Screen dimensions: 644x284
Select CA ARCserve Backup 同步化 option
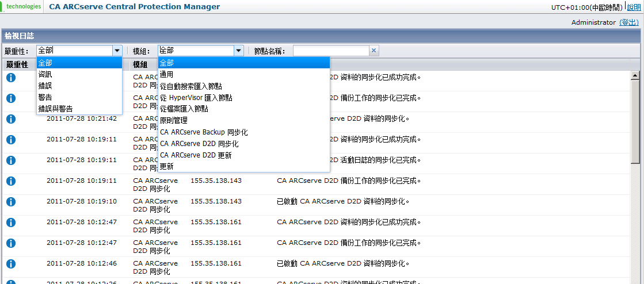[244, 132]
